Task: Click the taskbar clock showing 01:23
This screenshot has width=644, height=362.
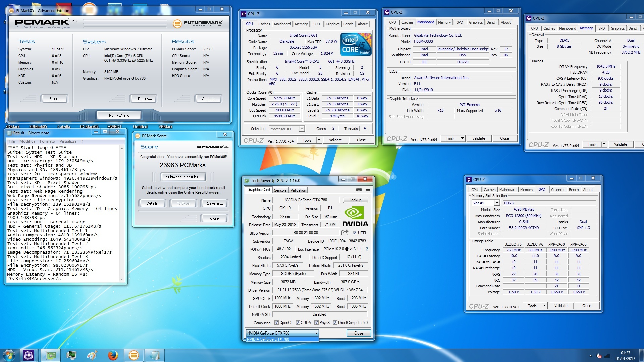Action: (625, 353)
